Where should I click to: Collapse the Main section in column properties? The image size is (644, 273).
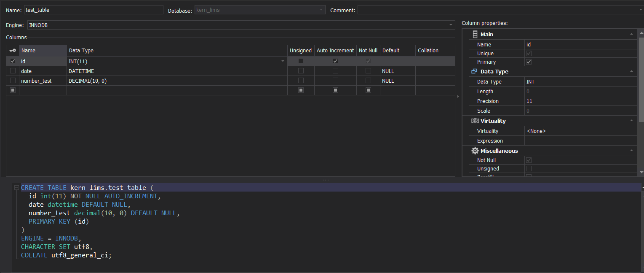pos(631,34)
